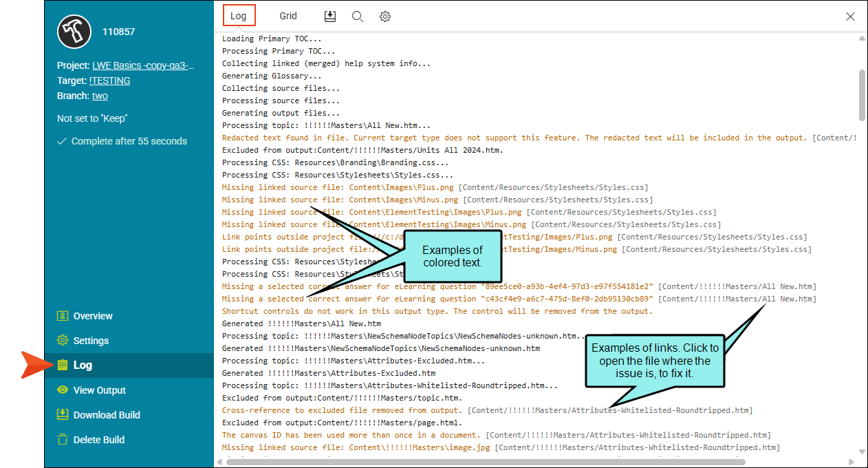Click horizontal scrollbar thumb of log
868x468 pixels.
click(x=486, y=462)
